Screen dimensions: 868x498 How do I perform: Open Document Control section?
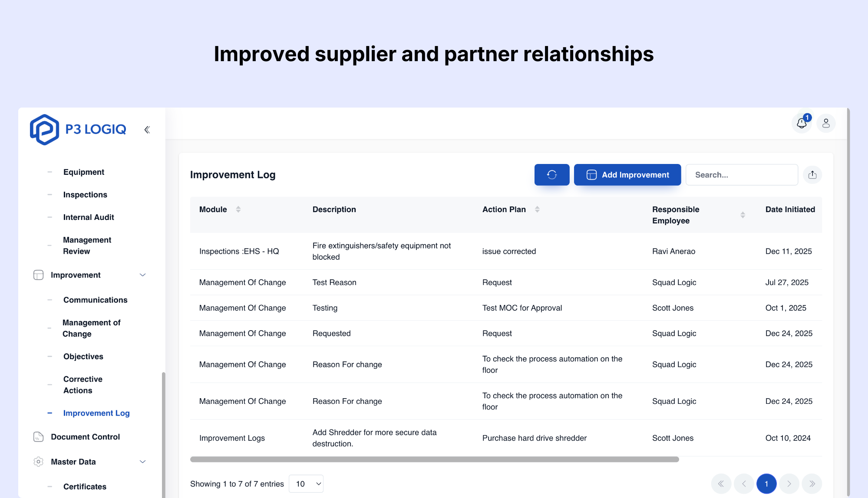point(86,437)
